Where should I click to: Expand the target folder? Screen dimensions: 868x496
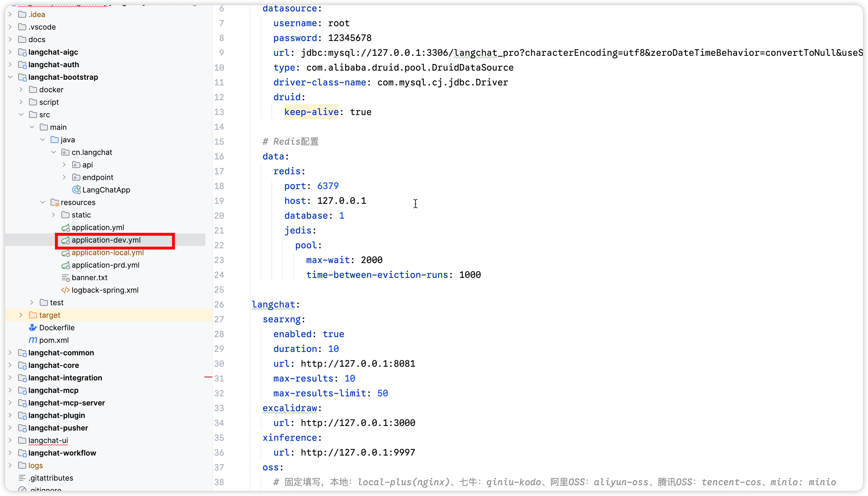tap(21, 315)
